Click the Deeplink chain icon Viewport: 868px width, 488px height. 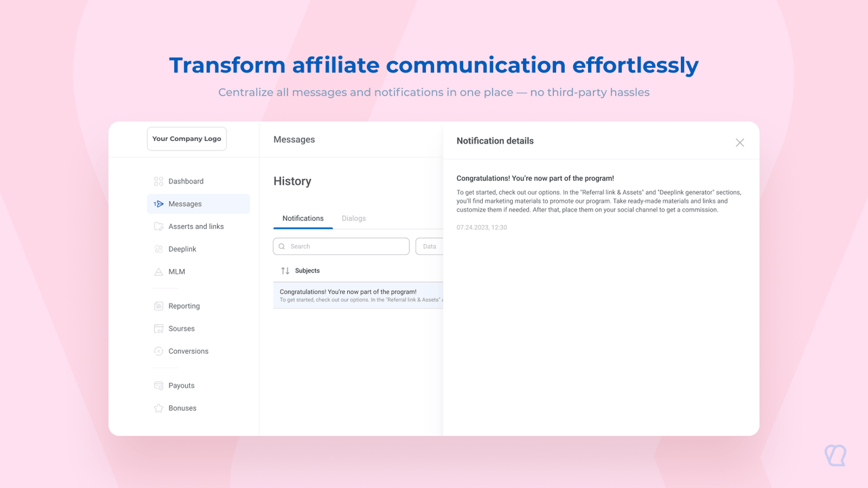(159, 249)
